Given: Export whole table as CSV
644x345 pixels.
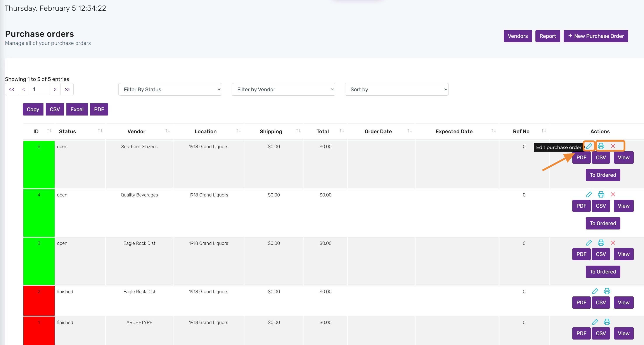Looking at the screenshot, I should [55, 109].
